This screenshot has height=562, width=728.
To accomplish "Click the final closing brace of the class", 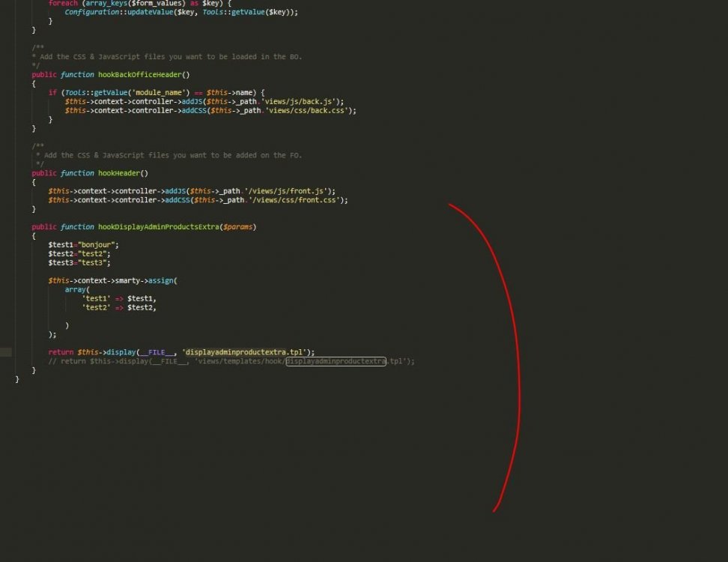I will click(17, 379).
